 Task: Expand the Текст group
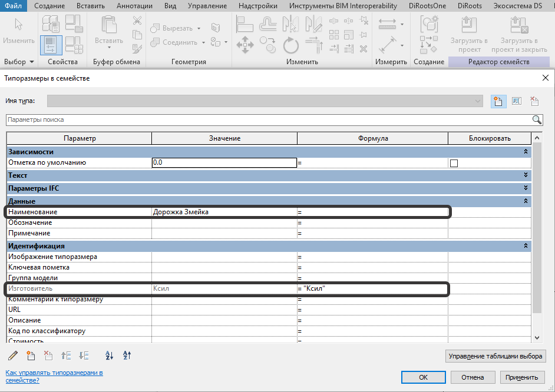click(x=526, y=175)
